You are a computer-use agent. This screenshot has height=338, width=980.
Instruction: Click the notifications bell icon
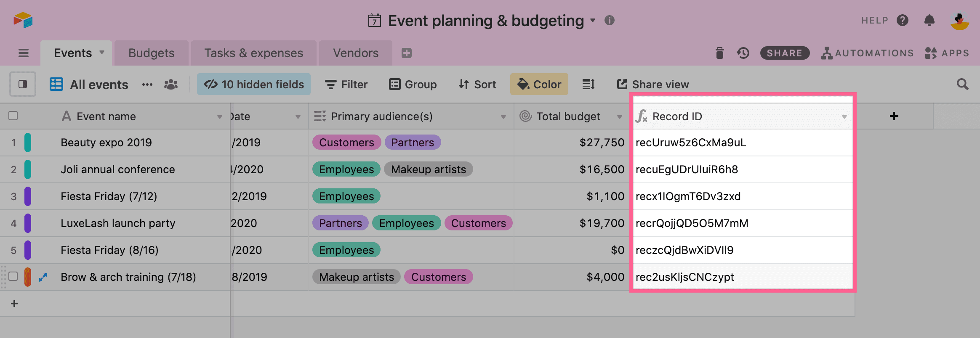coord(929,20)
